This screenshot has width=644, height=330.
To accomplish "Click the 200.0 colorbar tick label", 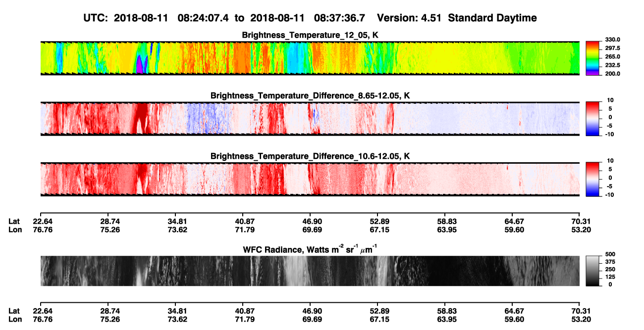I will click(x=612, y=74).
